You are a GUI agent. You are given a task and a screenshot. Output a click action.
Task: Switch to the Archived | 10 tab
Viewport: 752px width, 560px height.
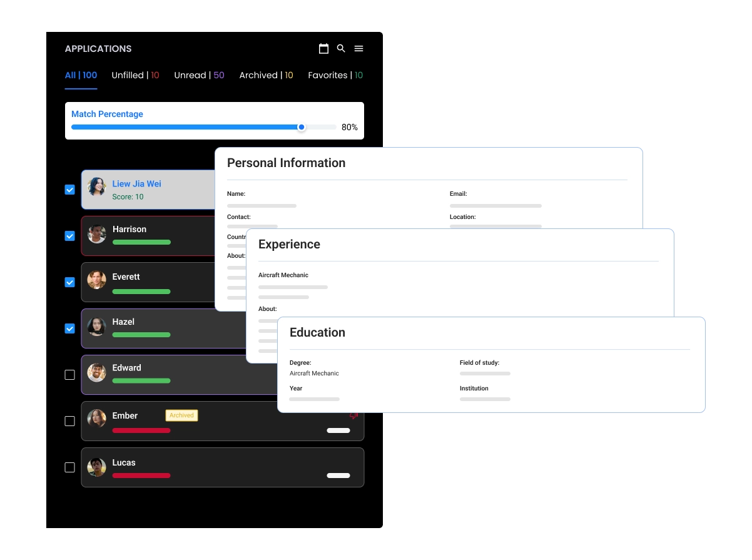[266, 75]
